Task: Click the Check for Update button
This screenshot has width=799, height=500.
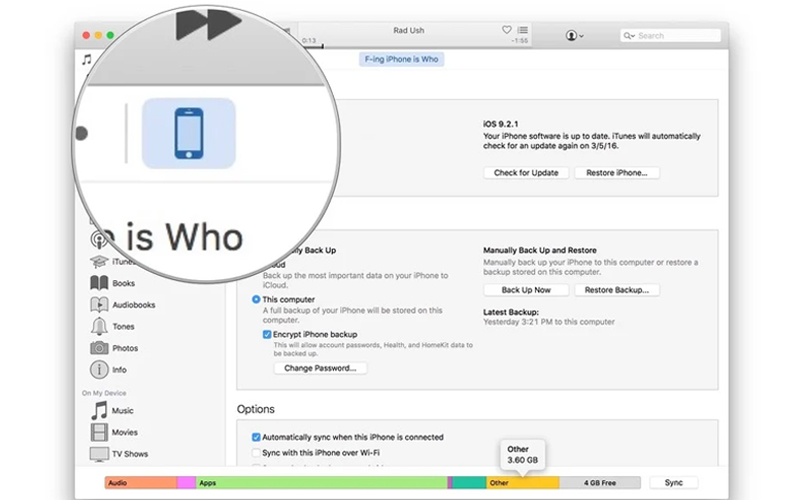Action: point(526,173)
